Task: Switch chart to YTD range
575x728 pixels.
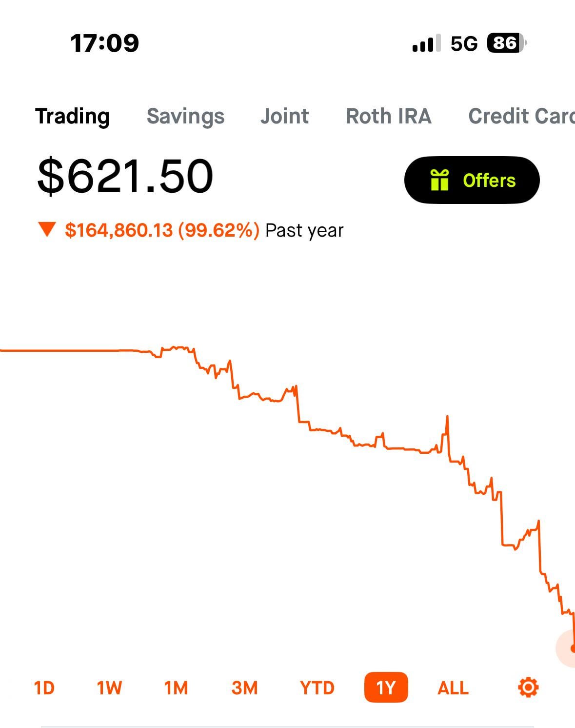Action: coord(317,688)
